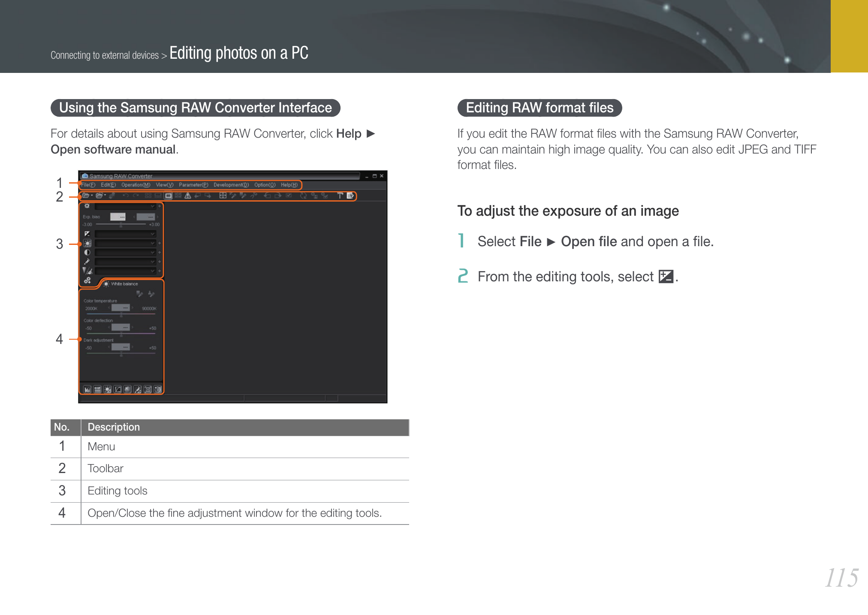
Task: Click 'Connecting to external devices' breadcrumb text
Action: 105,55
